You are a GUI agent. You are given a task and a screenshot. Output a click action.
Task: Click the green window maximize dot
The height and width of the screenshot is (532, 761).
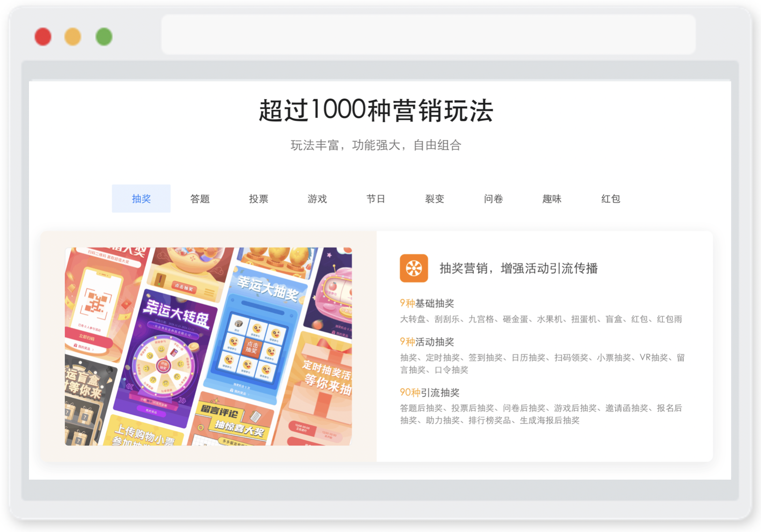[104, 36]
